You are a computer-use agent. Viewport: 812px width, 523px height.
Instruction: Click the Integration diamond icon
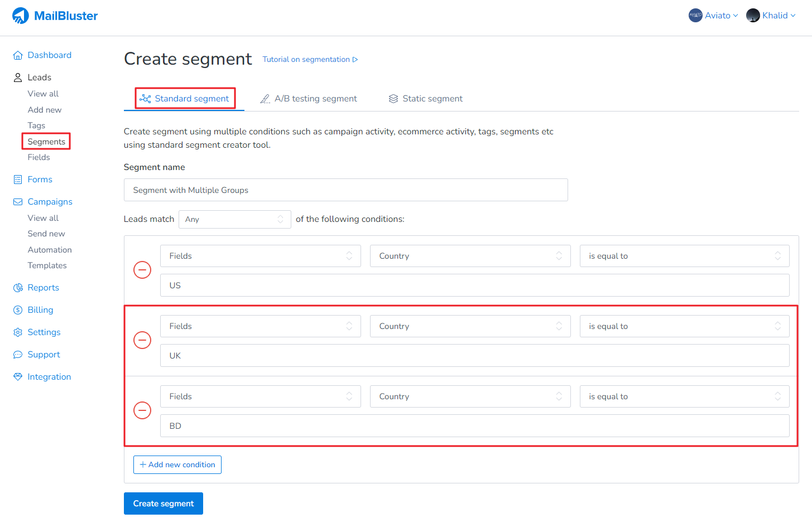(x=18, y=377)
